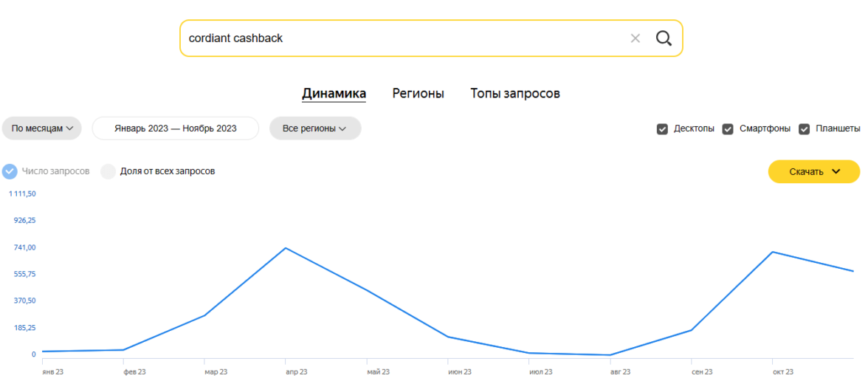Toggle the Смартфоны checkbox
Screen dimensions: 868x384
(728, 129)
